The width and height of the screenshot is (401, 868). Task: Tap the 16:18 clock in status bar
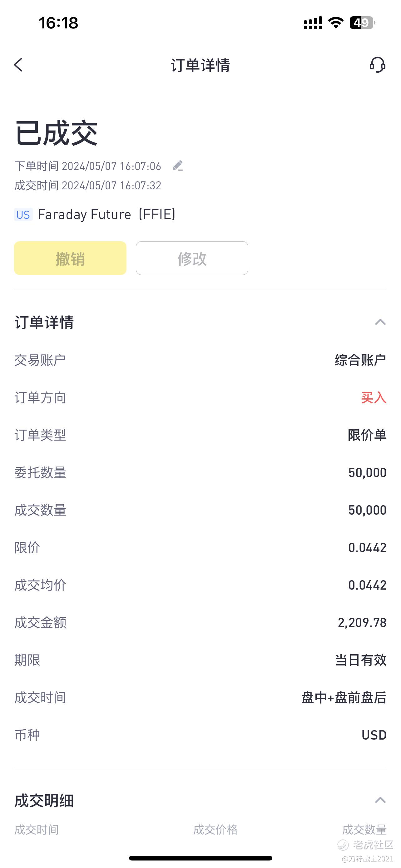point(59,23)
